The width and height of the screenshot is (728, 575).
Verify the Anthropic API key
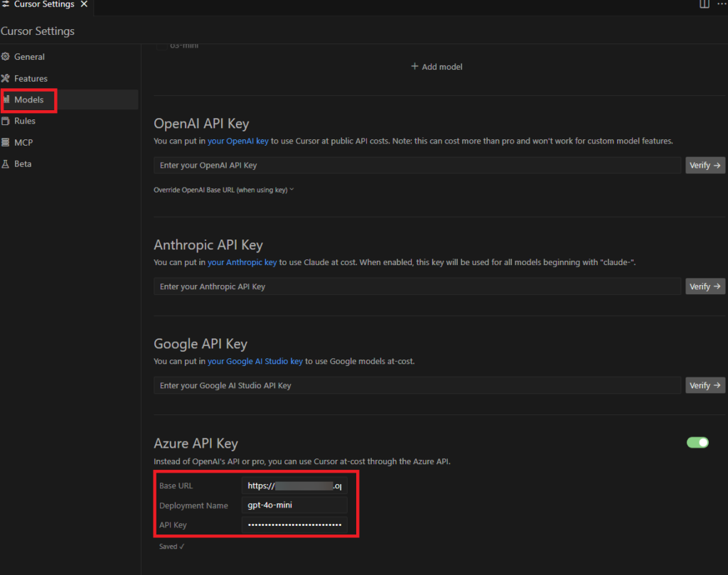705,287
